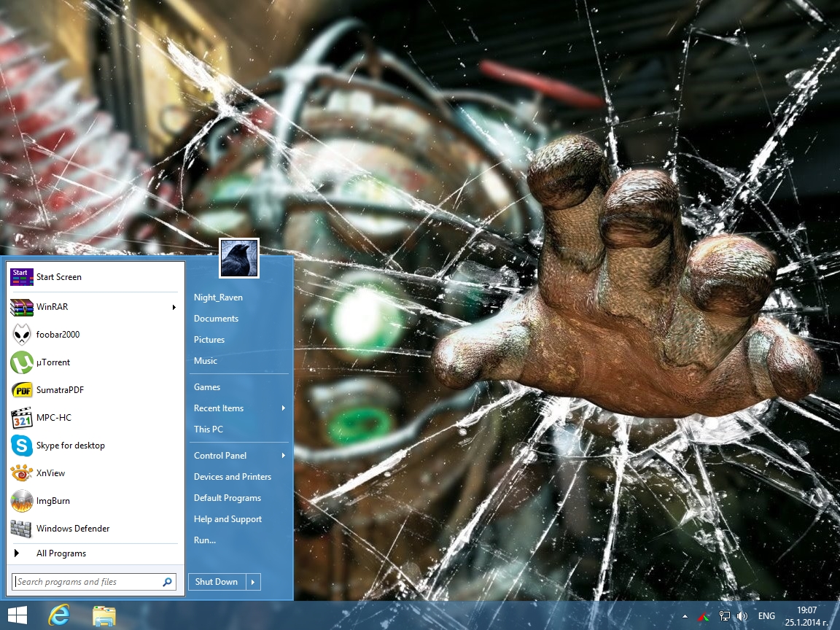Expand WinRAR jump list arrow
Image resolution: width=840 pixels, height=630 pixels.
[174, 307]
